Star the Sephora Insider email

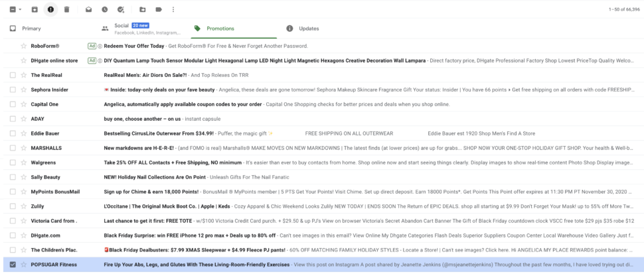pos(24,90)
